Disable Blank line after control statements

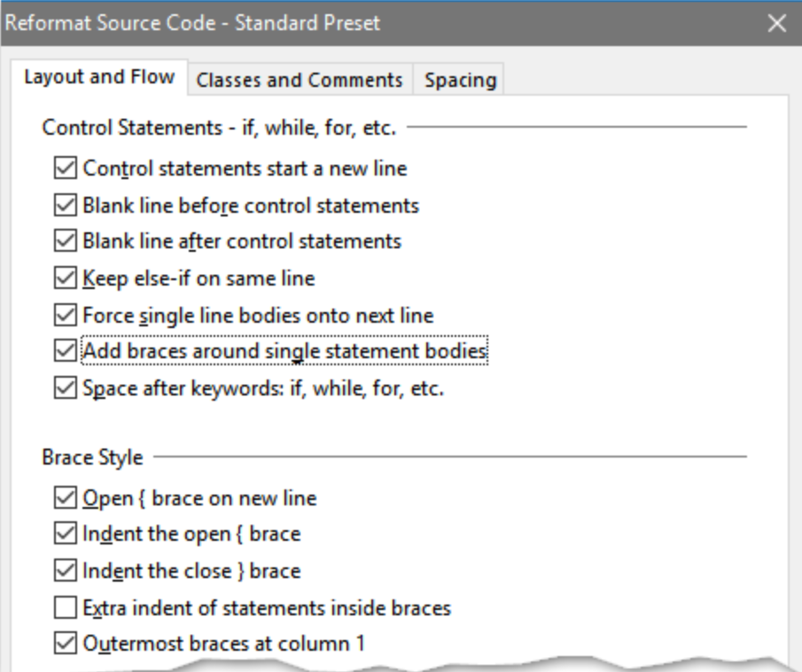(66, 241)
